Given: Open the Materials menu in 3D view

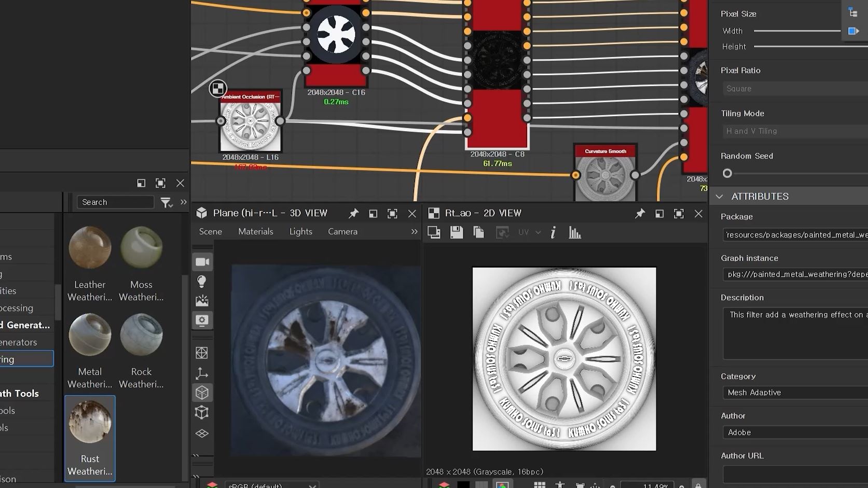Looking at the screenshot, I should coord(255,232).
